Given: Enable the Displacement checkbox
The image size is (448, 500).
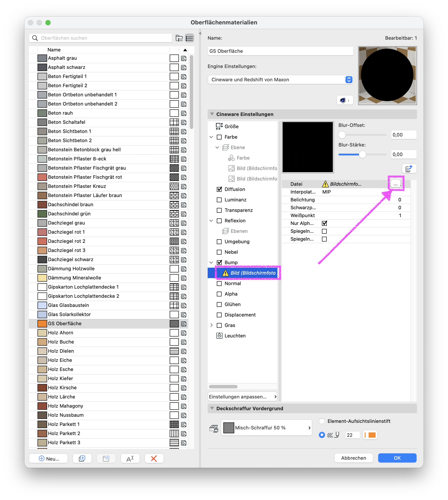Looking at the screenshot, I should coord(219,315).
